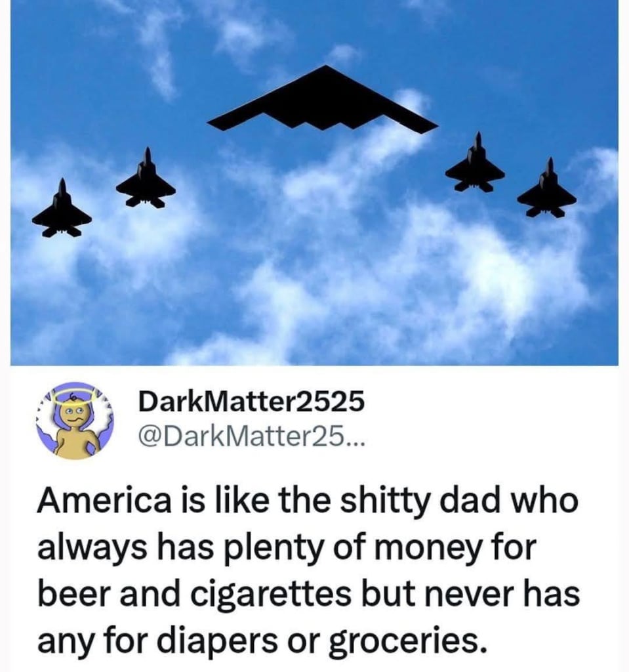Click the stealth bomber silhouette
Viewport: 629px width, 672px height.
323,99
